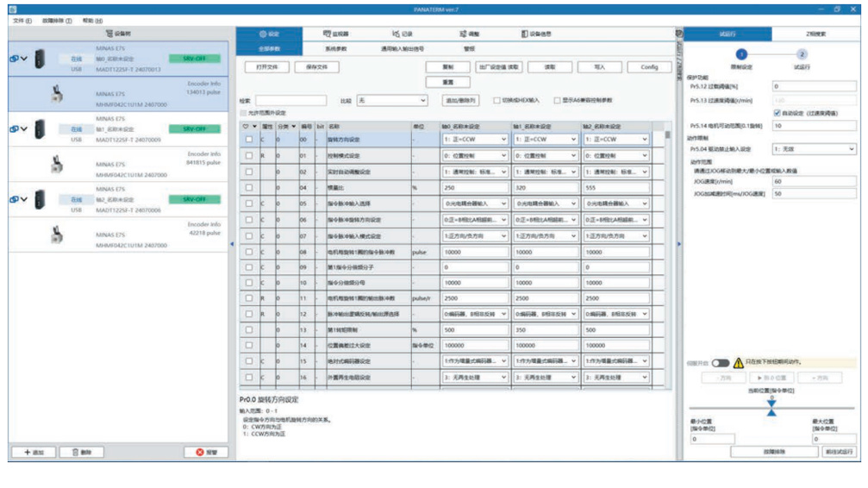Image resolution: width=868 pixels, height=488 pixels.
Task: Collapse trial-run panel with right arrow handle
Action: point(679,244)
